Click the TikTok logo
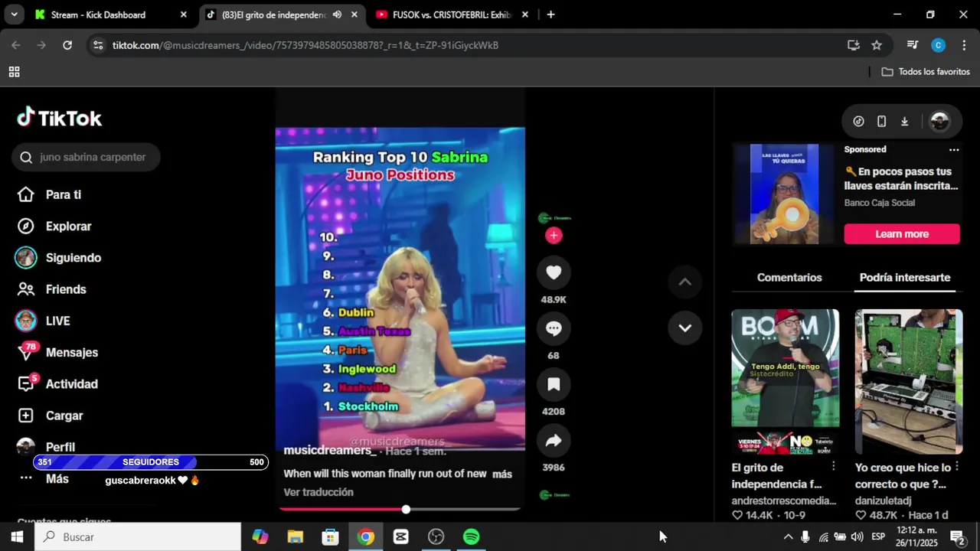The width and height of the screenshot is (980, 551). coord(60,118)
